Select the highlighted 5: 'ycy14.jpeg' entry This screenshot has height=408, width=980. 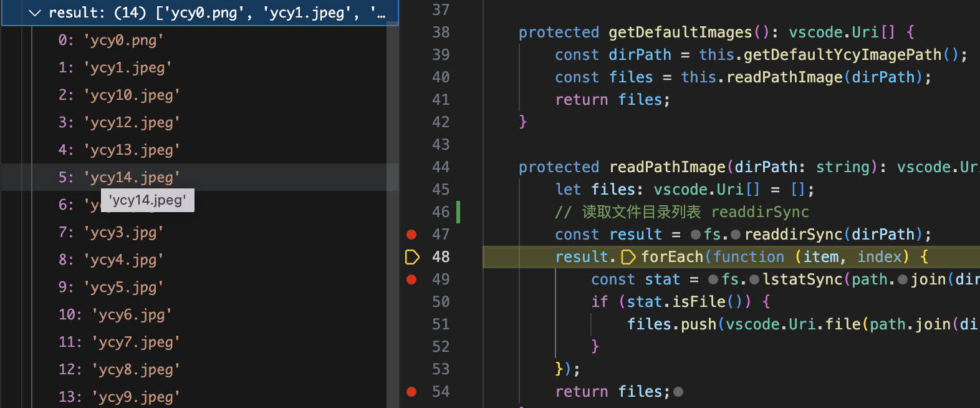pos(118,178)
